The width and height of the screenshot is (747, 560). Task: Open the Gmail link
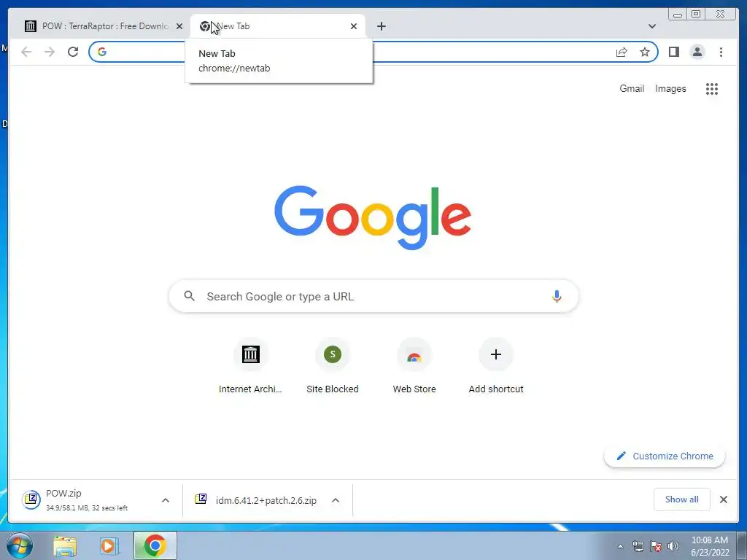(x=632, y=88)
